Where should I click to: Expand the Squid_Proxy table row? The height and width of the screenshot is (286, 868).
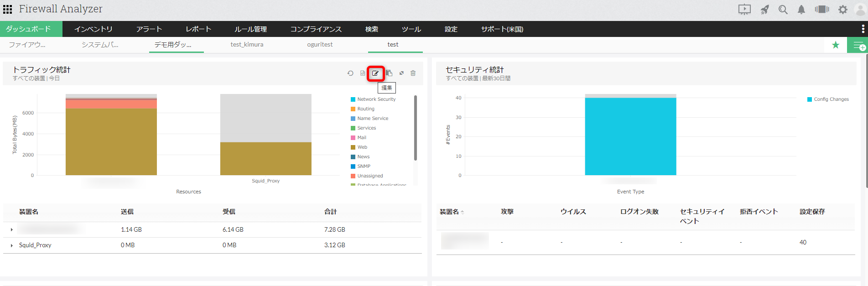[12, 245]
